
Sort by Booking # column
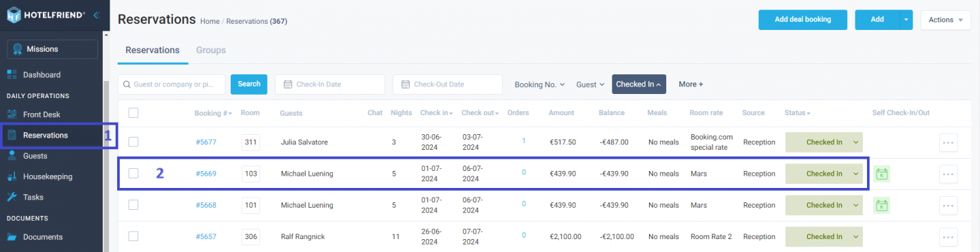(213, 113)
